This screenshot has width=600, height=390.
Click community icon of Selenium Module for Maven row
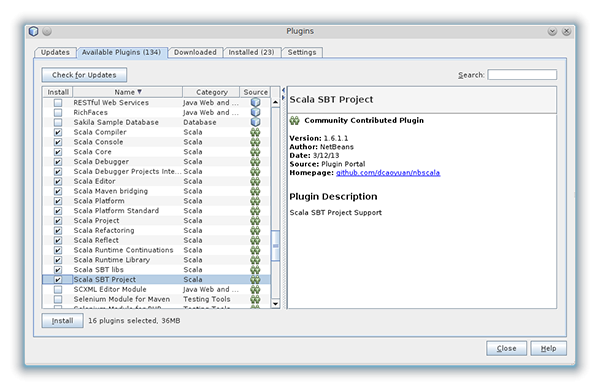[255, 299]
